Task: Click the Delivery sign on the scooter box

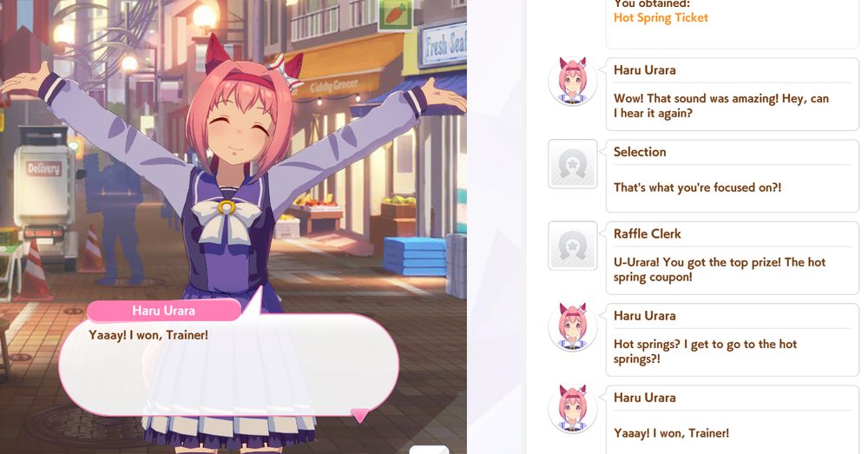Action: point(43,168)
